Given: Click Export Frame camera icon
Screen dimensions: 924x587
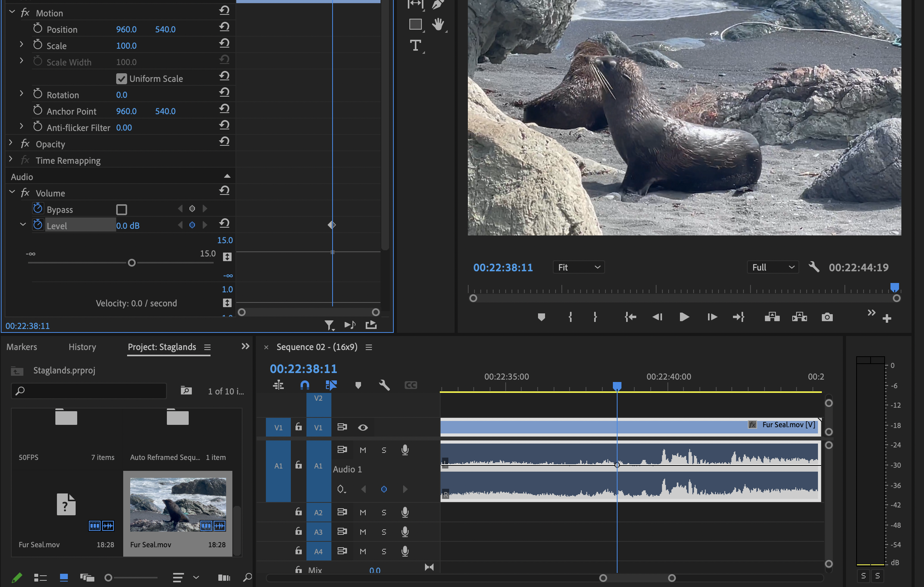Looking at the screenshot, I should click(x=827, y=317).
